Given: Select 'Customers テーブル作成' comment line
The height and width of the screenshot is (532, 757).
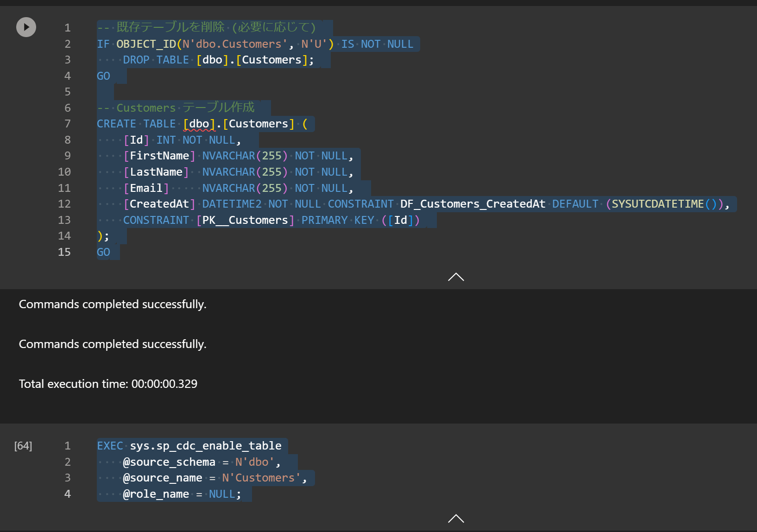Looking at the screenshot, I should 176,108.
